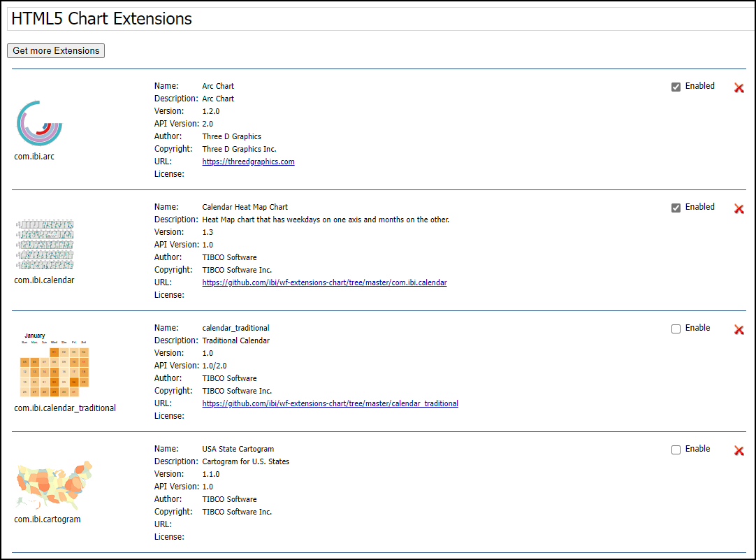Screen dimensions: 756x560
Task: Open the threedgraphics.com URL link
Action: click(x=248, y=161)
